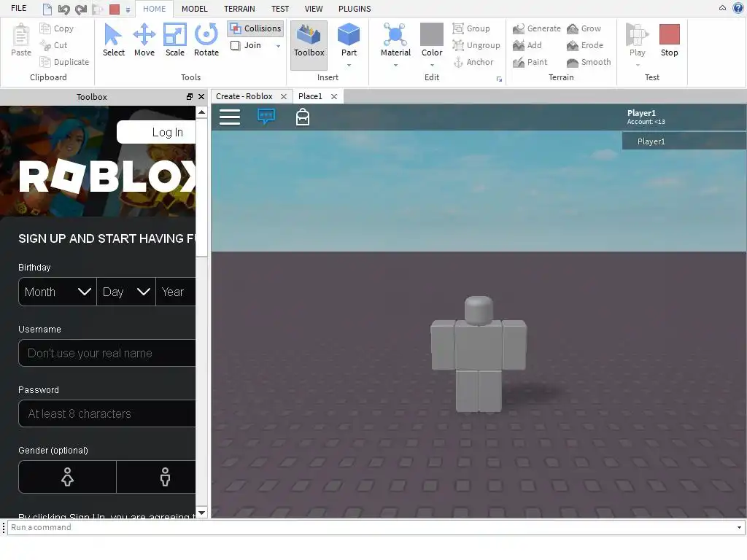
Task: Open the in-game chat icon
Action: pos(266,117)
